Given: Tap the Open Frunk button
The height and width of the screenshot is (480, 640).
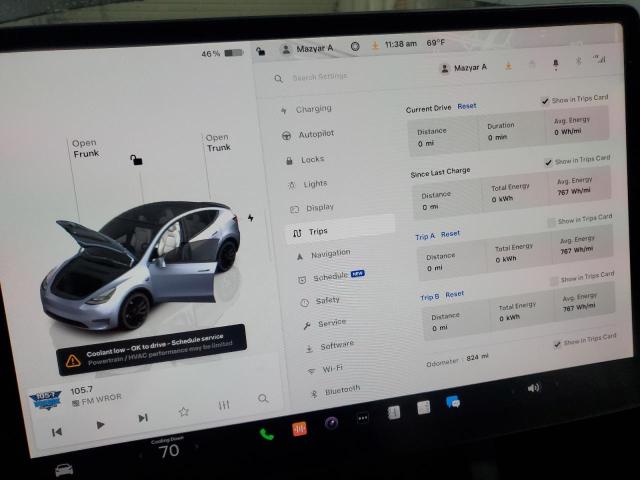Looking at the screenshot, I should [x=85, y=148].
